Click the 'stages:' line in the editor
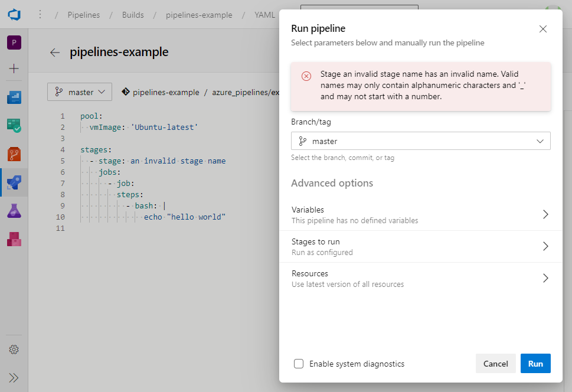 96,149
